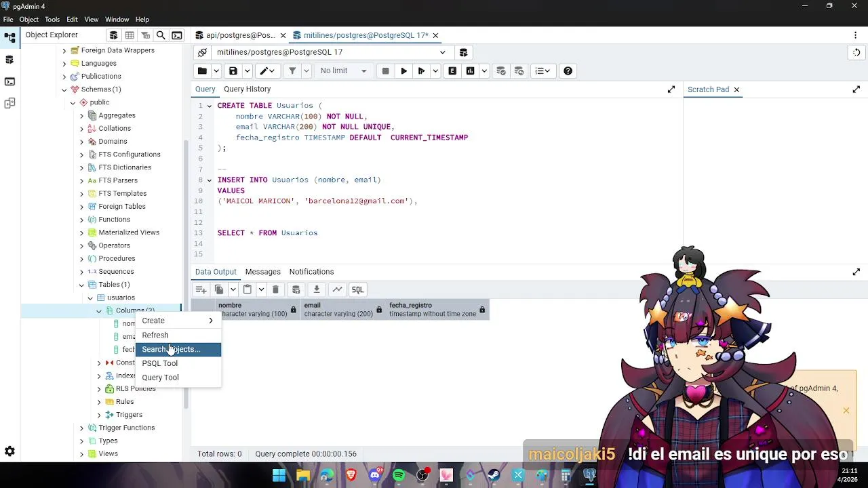This screenshot has width=868, height=488.
Task: Switch to the Notifications tab
Action: [x=311, y=272]
